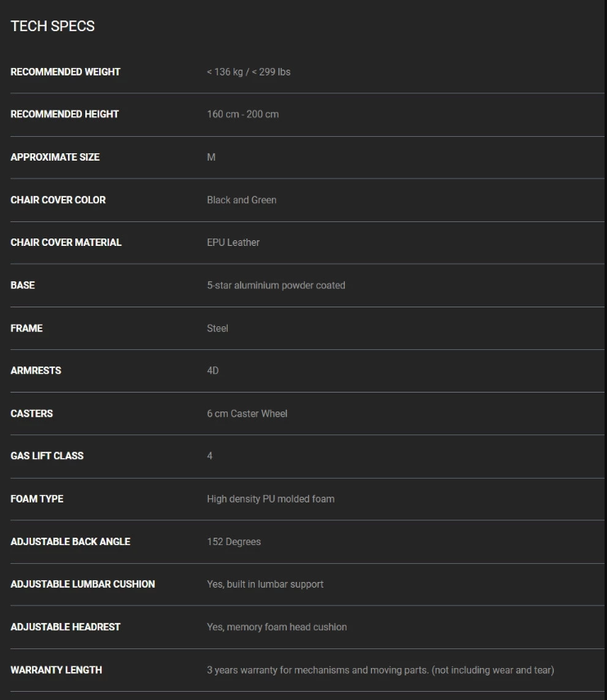Select the Gas Lift Class label

pyautogui.click(x=47, y=456)
